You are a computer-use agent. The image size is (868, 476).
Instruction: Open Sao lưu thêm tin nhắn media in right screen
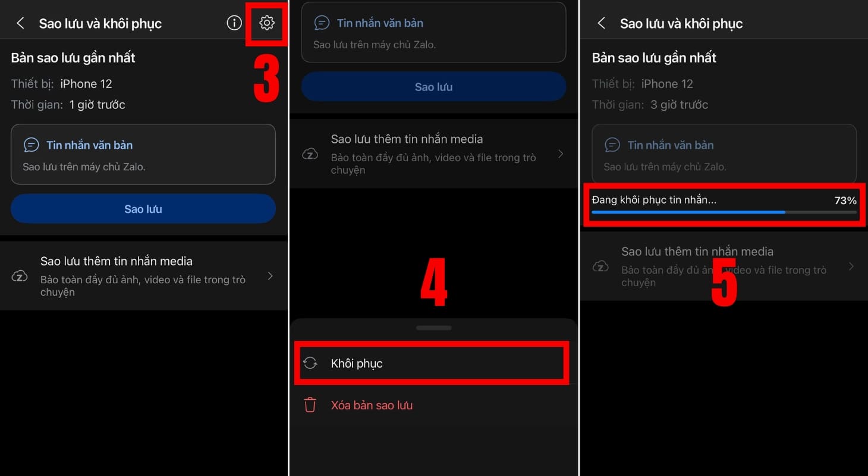(724, 266)
